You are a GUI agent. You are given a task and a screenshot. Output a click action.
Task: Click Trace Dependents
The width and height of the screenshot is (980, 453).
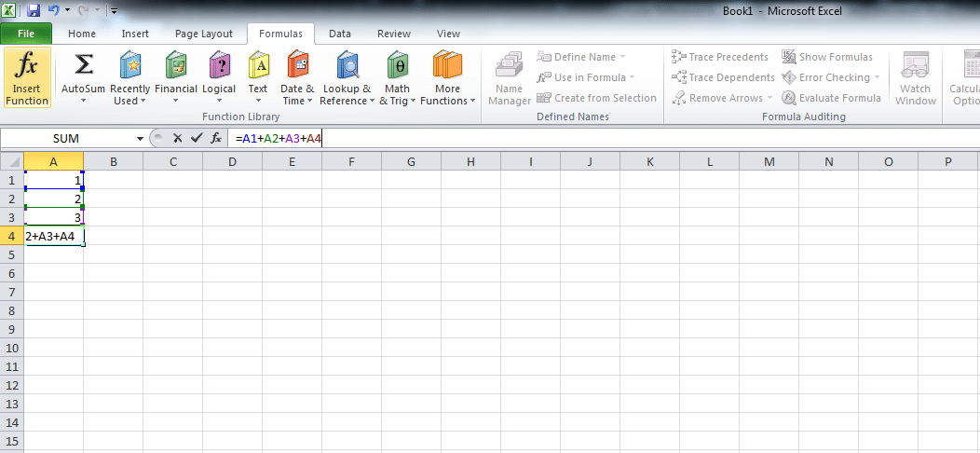click(x=723, y=77)
